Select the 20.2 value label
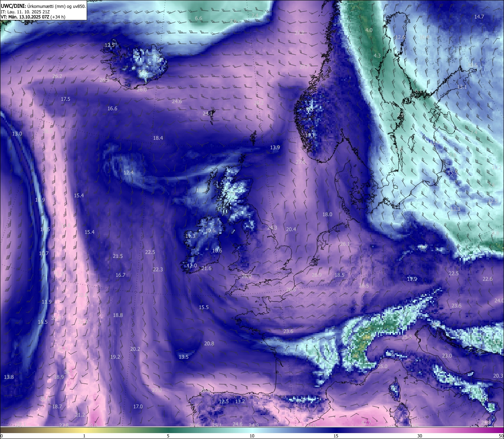This screenshot has height=439, width=504. [x=135, y=349]
